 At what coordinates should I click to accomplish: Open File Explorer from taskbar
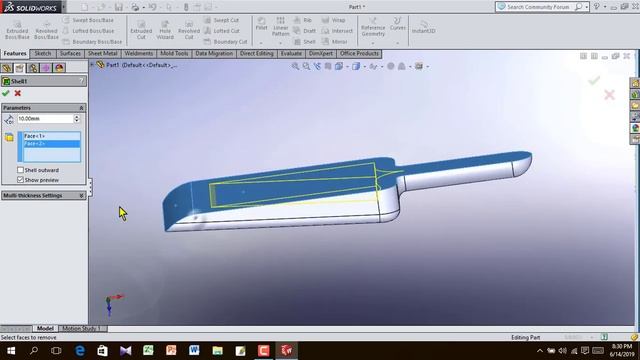click(217, 350)
